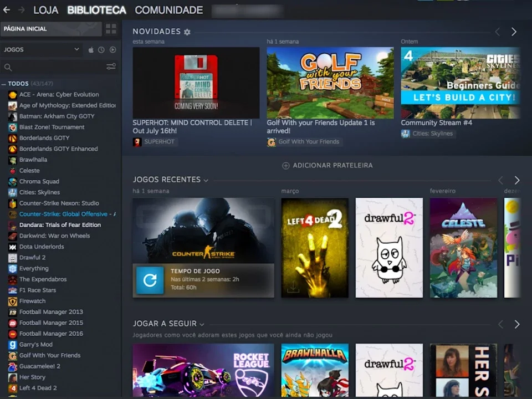
Task: Toggle the recent activity clock filter
Action: coord(101,50)
